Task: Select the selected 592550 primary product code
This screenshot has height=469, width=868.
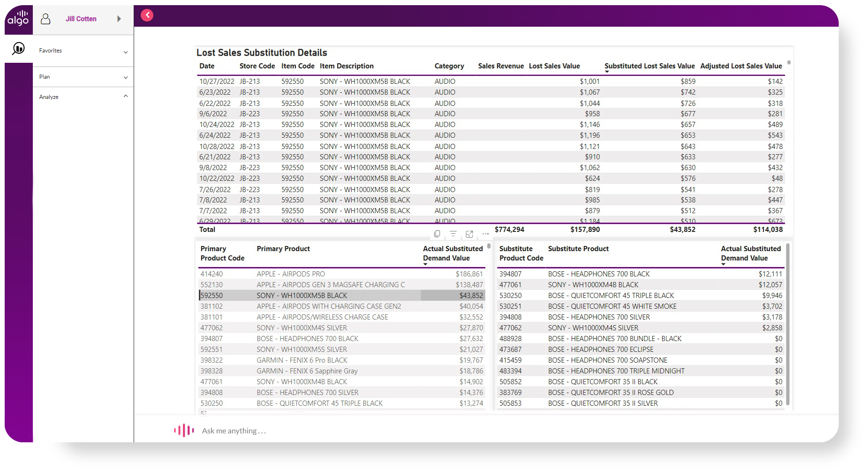Action: pos(211,296)
